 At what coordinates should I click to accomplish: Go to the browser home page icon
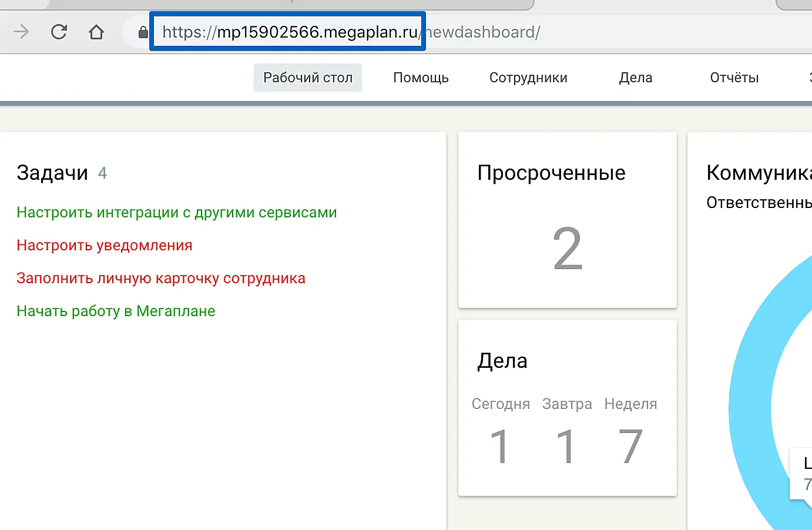pyautogui.click(x=96, y=32)
